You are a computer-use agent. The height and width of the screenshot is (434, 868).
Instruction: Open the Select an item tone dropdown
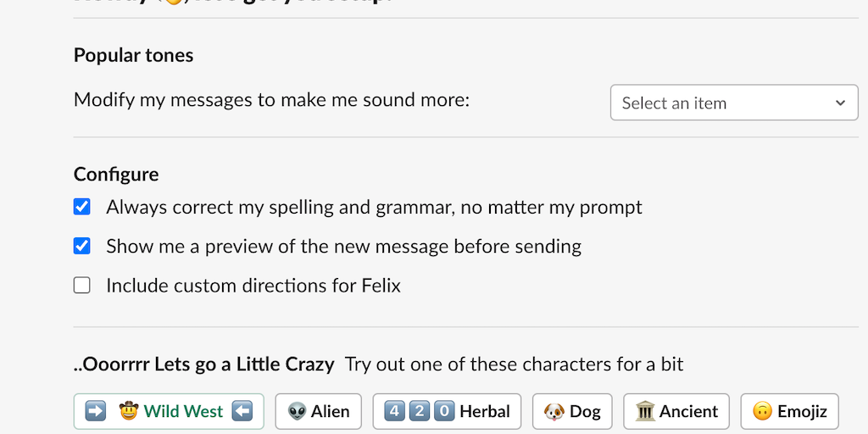733,103
